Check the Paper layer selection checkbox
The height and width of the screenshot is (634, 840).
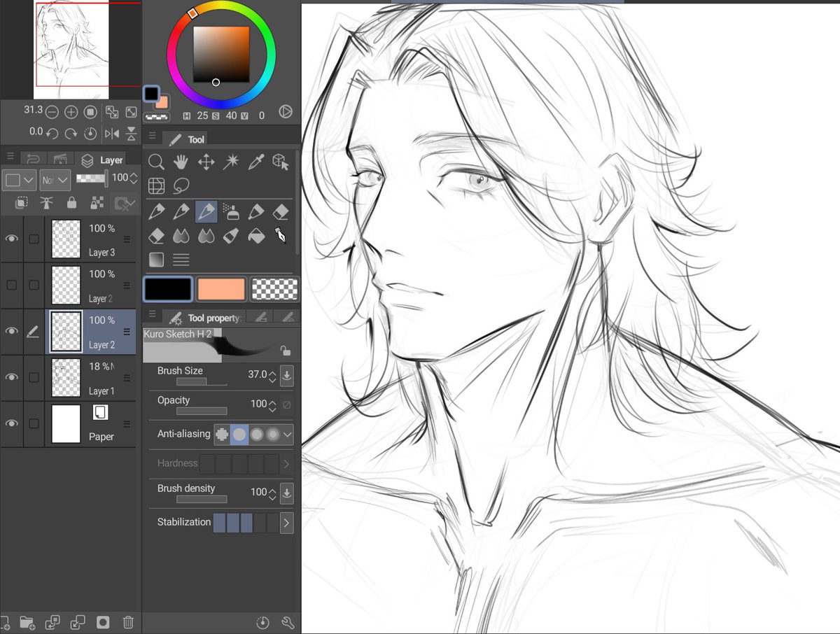34,423
